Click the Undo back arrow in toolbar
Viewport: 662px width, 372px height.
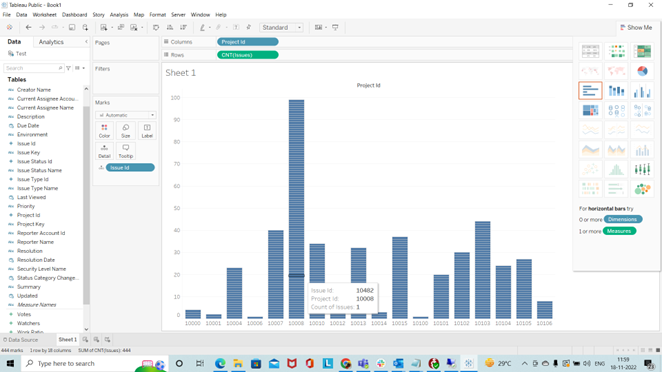tap(28, 27)
